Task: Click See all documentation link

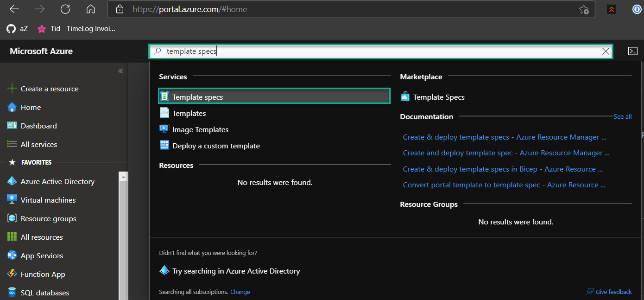Action: click(622, 116)
